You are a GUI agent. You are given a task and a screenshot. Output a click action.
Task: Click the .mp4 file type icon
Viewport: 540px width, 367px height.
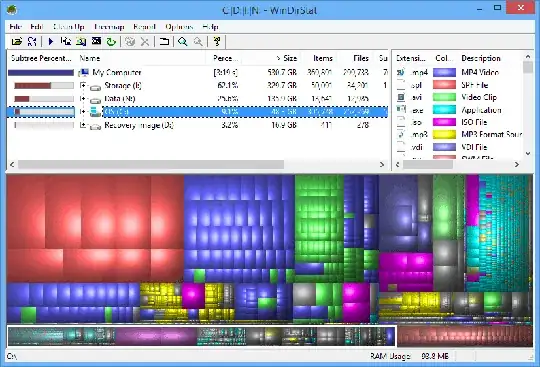pyautogui.click(x=401, y=72)
